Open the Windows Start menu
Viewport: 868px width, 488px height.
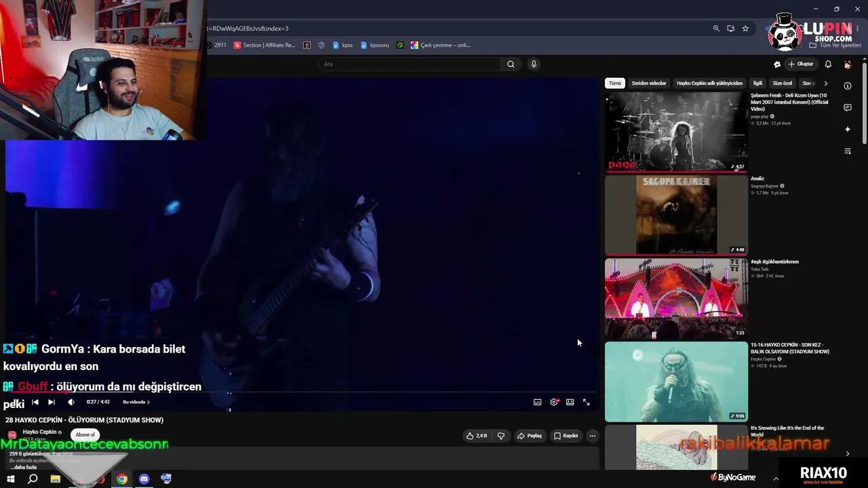11,479
